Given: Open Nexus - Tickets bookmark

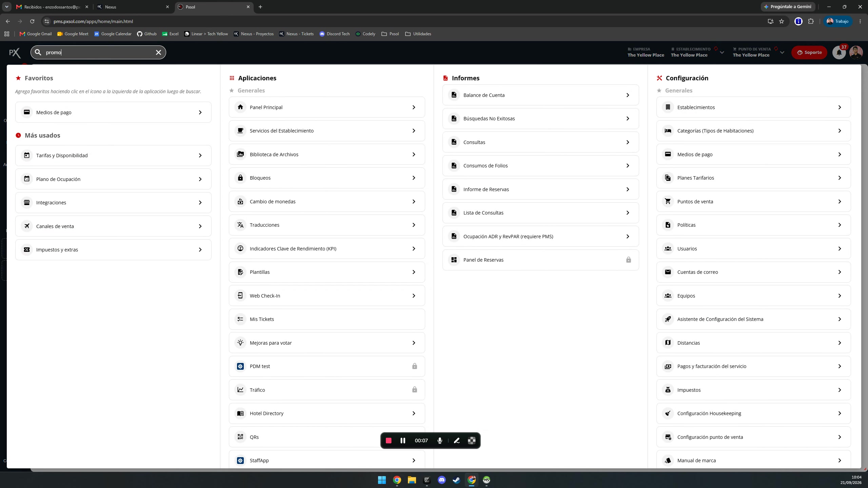Looking at the screenshot, I should [296, 34].
